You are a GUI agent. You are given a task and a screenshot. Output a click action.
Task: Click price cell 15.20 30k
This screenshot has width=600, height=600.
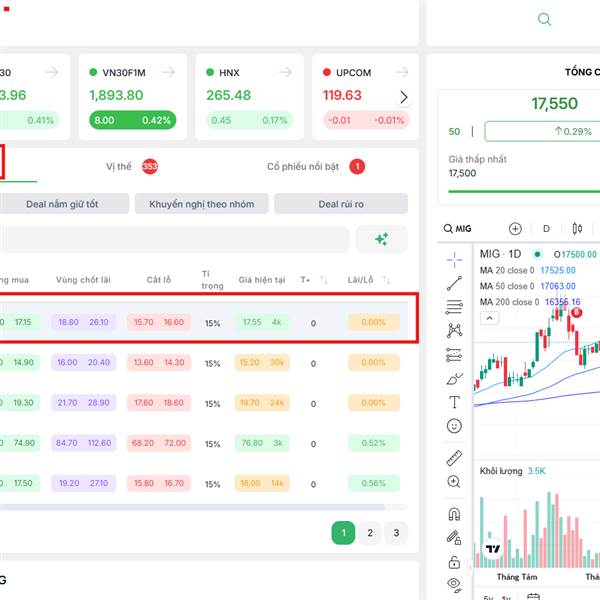pyautogui.click(x=262, y=362)
